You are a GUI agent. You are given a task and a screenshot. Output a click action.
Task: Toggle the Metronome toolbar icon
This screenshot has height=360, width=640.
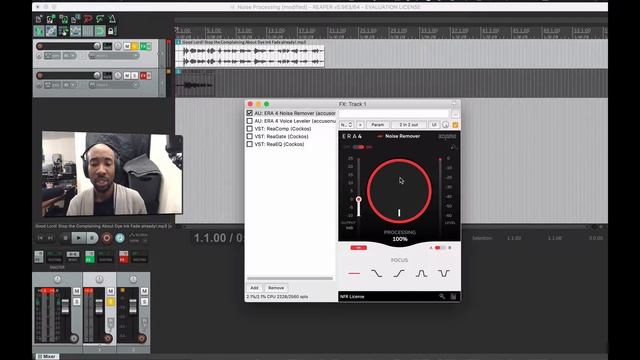pos(112,19)
